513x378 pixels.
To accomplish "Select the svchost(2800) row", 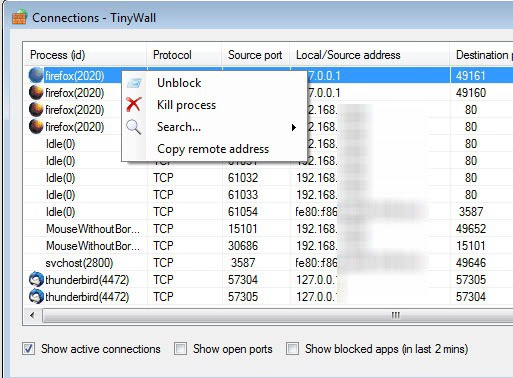I will click(268, 263).
